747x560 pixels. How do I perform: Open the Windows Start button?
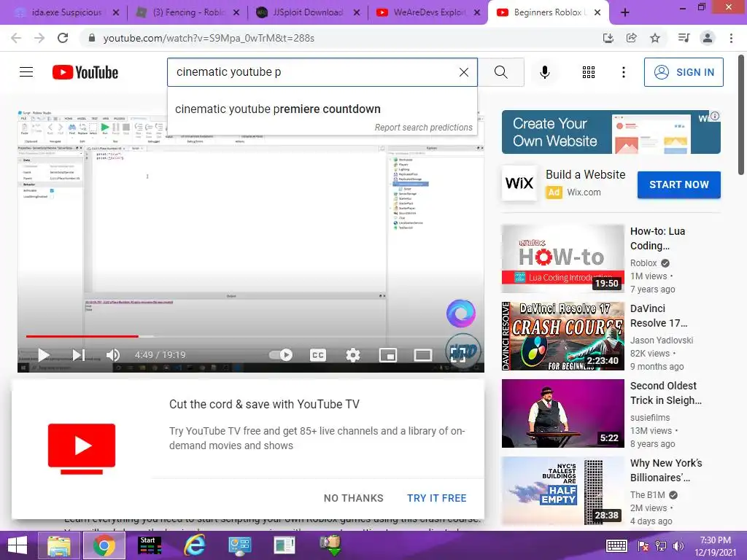click(x=18, y=545)
